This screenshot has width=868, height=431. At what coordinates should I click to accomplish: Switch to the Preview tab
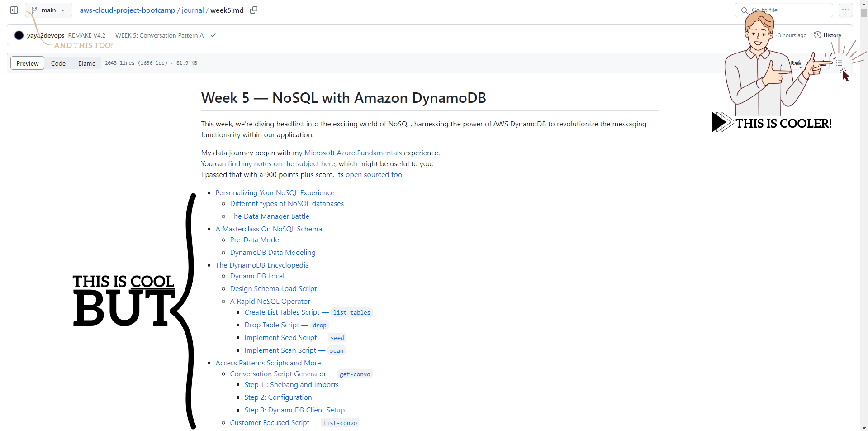(x=27, y=63)
